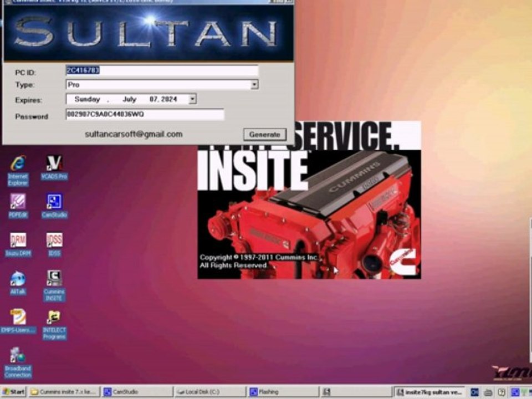Image resolution: width=532 pixels, height=399 pixels.
Task: Switch to Local Disk (C:) taskbar item
Action: click(211, 392)
